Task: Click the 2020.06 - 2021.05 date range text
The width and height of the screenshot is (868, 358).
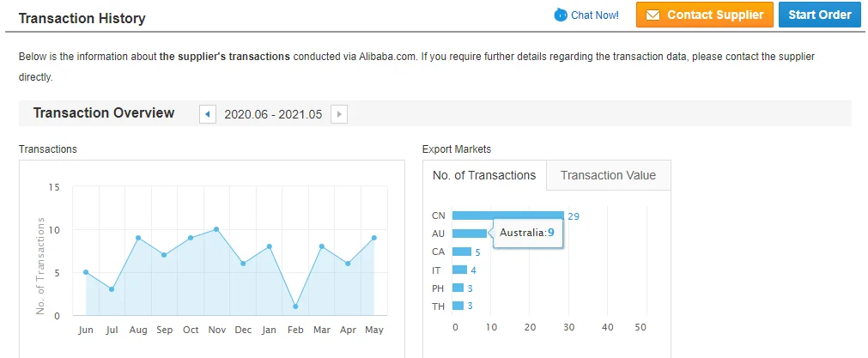Action: (x=273, y=114)
